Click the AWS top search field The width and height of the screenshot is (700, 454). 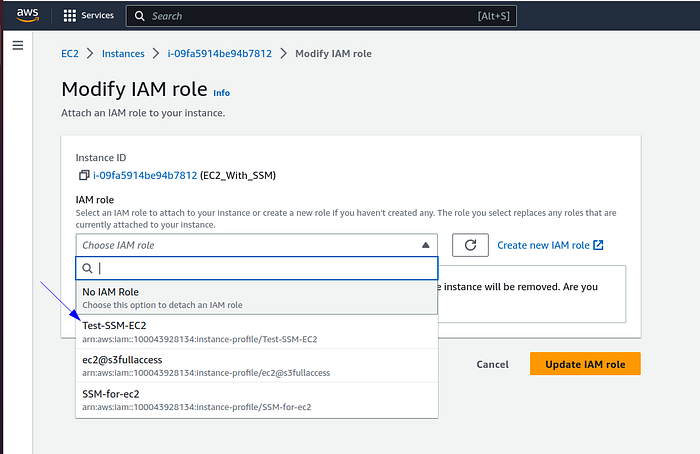[321, 16]
